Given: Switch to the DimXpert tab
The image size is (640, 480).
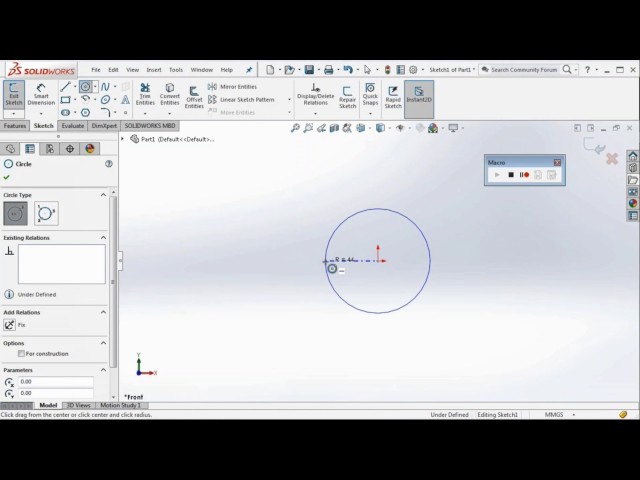Looking at the screenshot, I should click(x=104, y=126).
